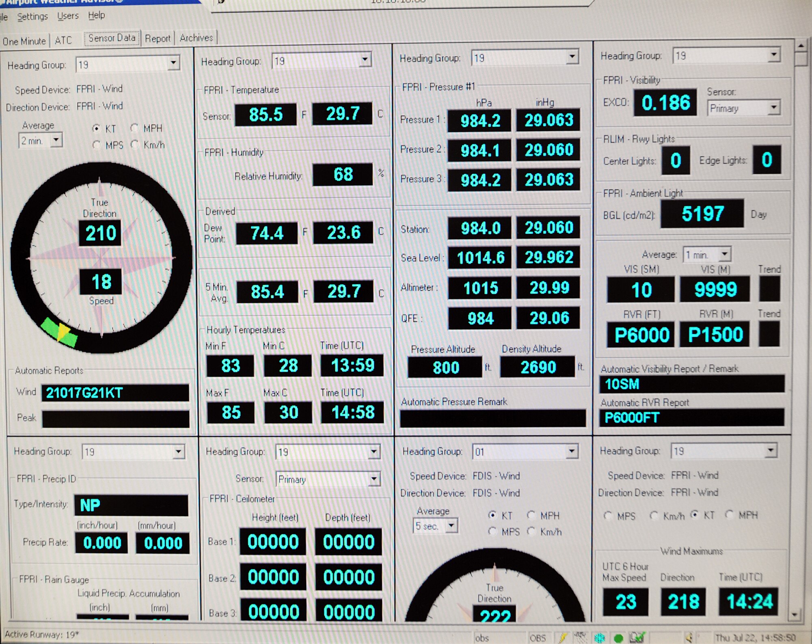Click the OBS status bar cell
The height and width of the screenshot is (644, 812).
pyautogui.click(x=538, y=638)
